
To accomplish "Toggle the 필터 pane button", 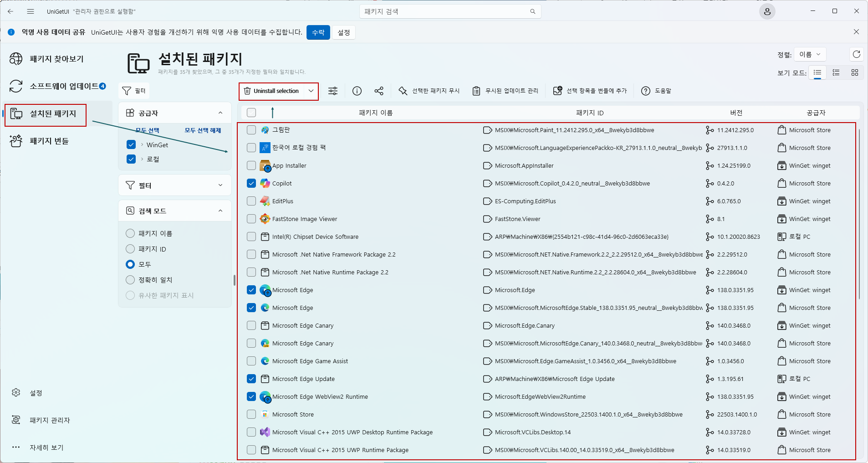I will click(134, 91).
